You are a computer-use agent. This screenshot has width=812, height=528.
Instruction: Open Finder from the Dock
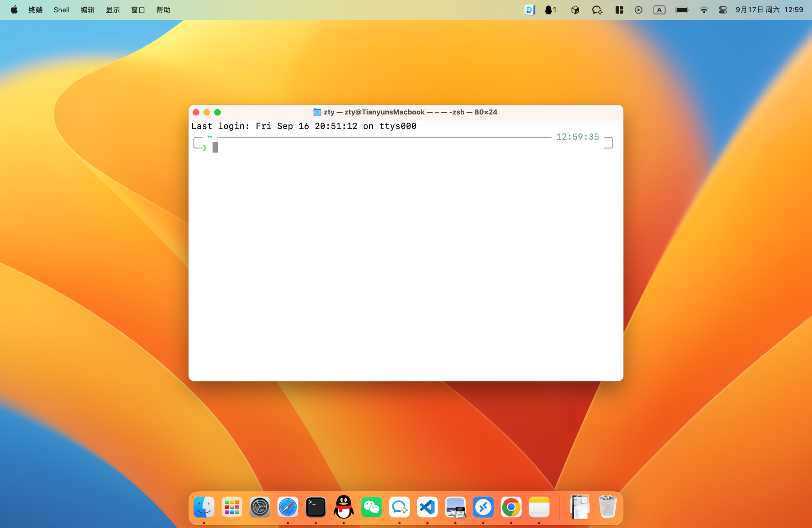pyautogui.click(x=204, y=507)
